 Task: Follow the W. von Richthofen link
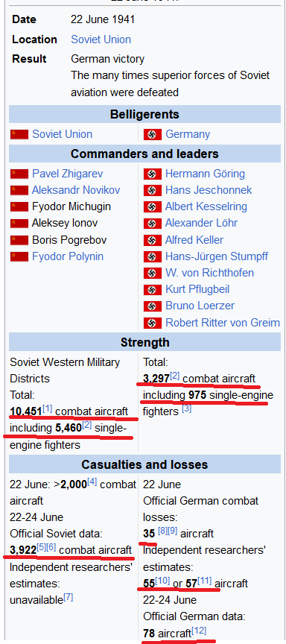point(209,273)
